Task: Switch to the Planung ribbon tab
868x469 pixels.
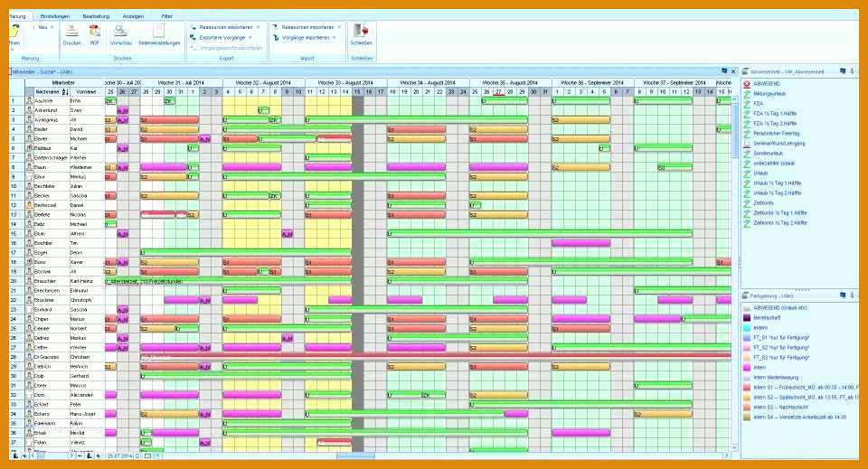Action: [18, 16]
